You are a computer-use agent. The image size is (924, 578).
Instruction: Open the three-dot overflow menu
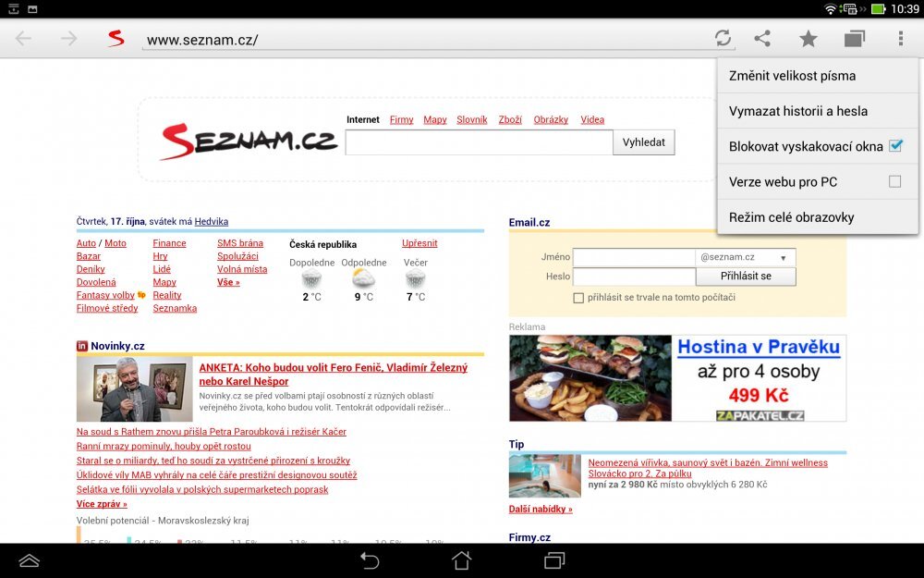[900, 39]
